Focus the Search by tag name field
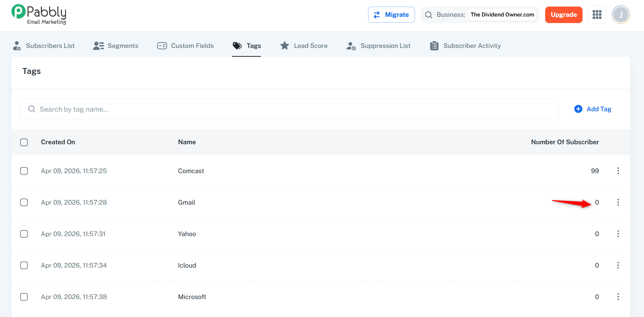 pyautogui.click(x=289, y=109)
